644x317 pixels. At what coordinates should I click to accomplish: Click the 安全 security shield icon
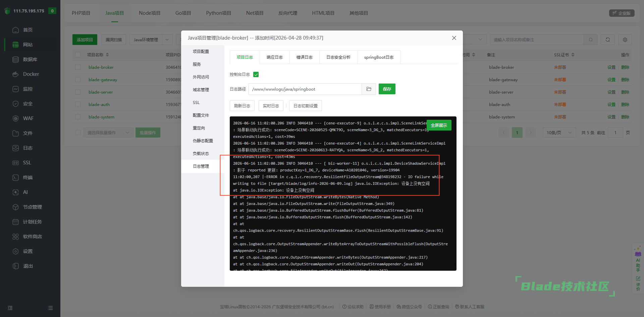[x=15, y=104]
